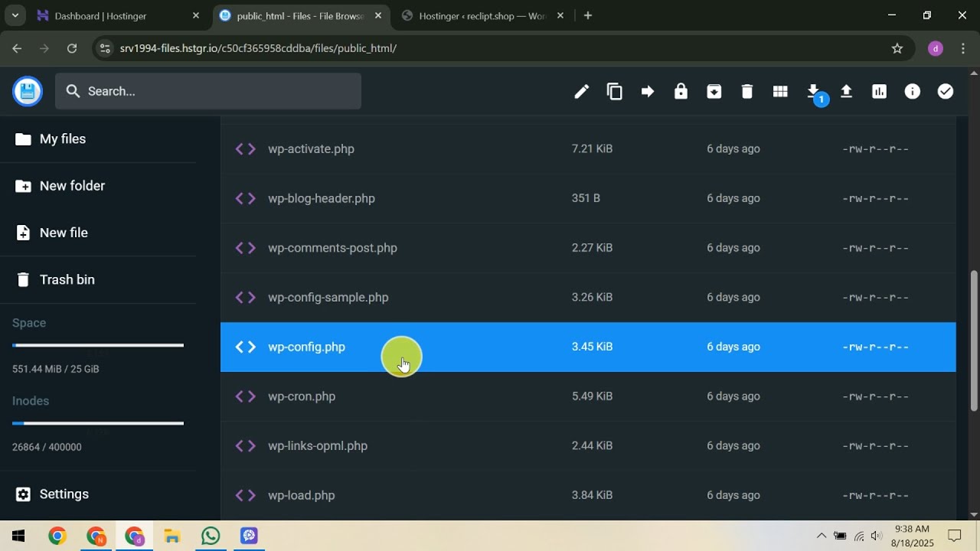This screenshot has width=980, height=551.
Task: Click the upload icon
Action: pos(846,92)
